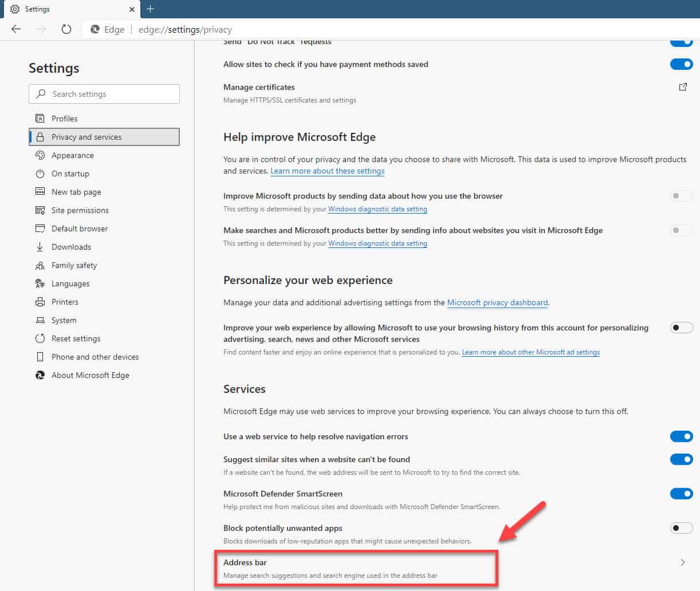The image size is (700, 591).
Task: Toggle Suggest similar sites switch
Action: [x=682, y=459]
